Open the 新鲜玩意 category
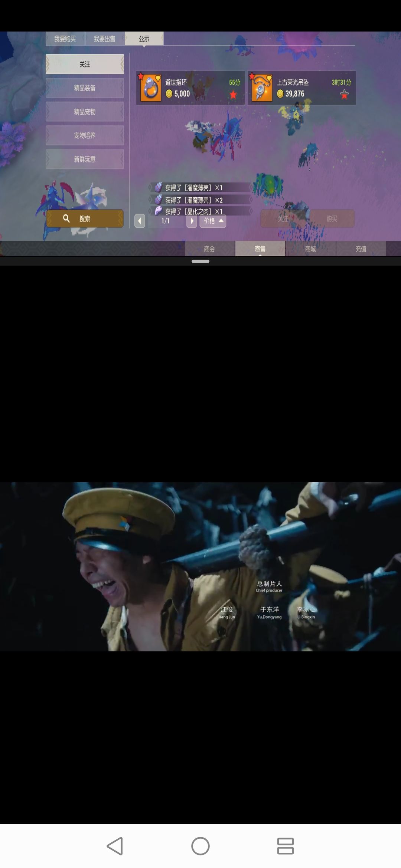 85,159
